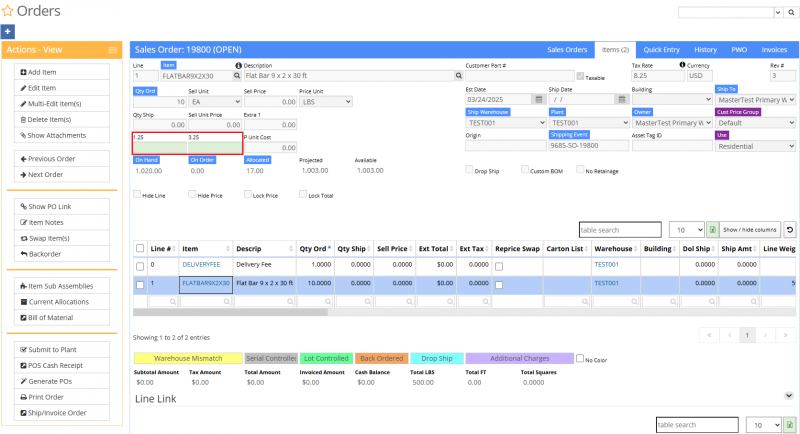Screen dimensions: 800x434
Task: Click the Orders favorite star icon
Action: pos(8,12)
